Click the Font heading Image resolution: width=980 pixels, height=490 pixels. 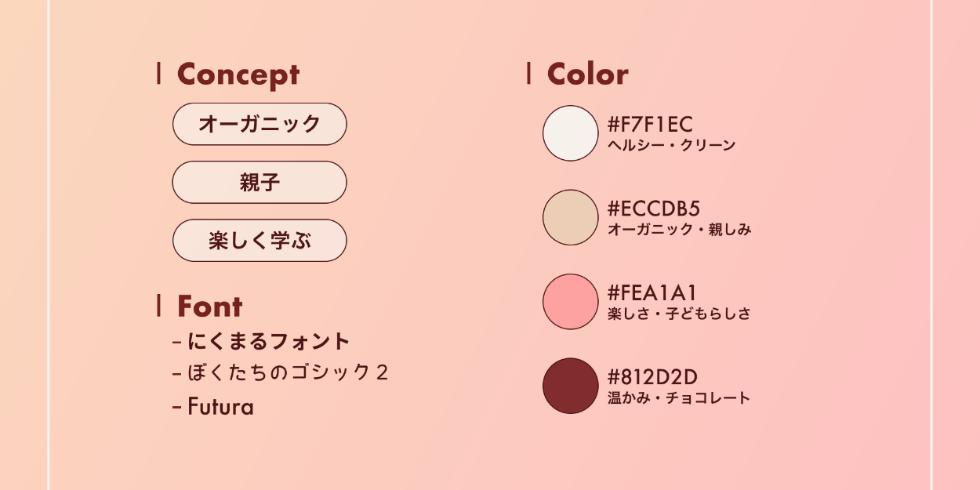coord(209,306)
